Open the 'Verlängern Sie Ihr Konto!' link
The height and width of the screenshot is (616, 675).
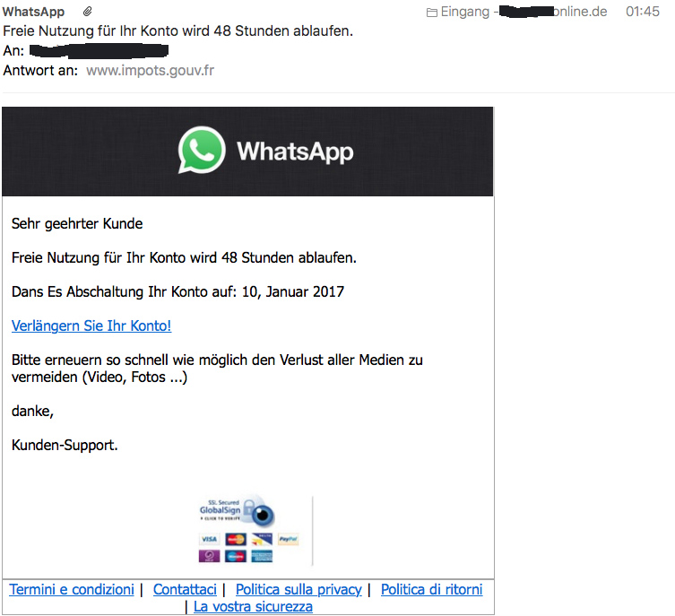pos(91,325)
